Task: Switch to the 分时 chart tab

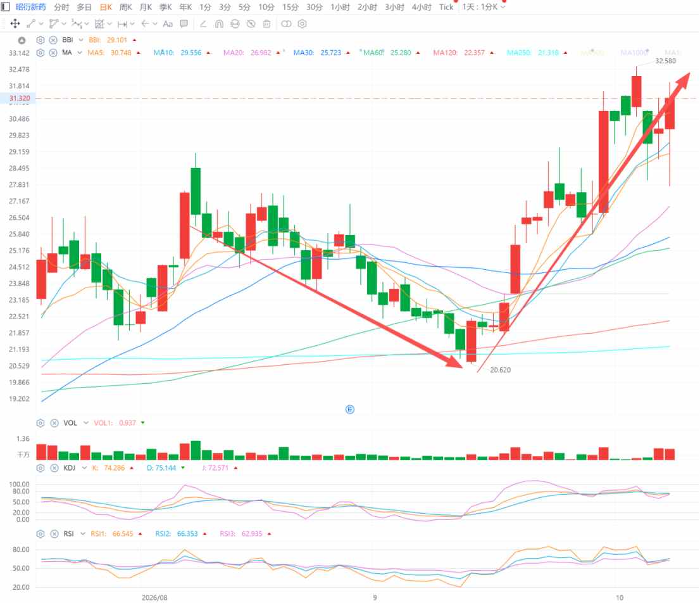Action: (x=61, y=7)
